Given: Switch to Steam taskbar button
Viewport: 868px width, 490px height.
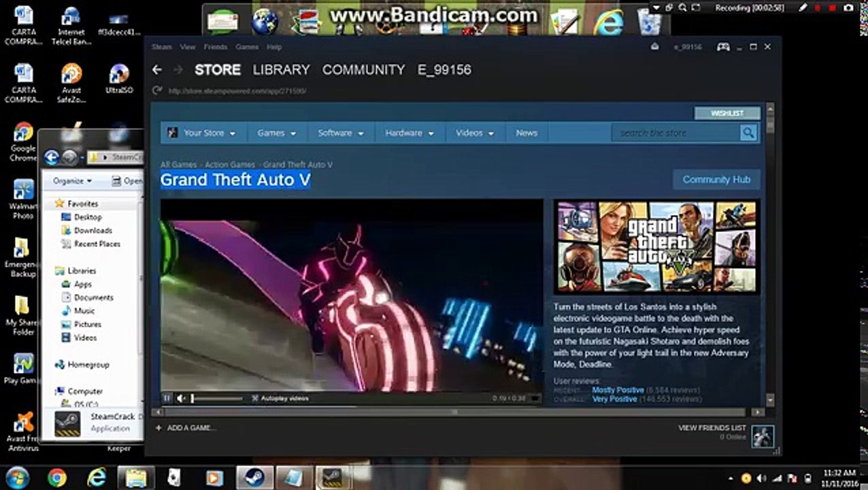Looking at the screenshot, I should pyautogui.click(x=255, y=478).
